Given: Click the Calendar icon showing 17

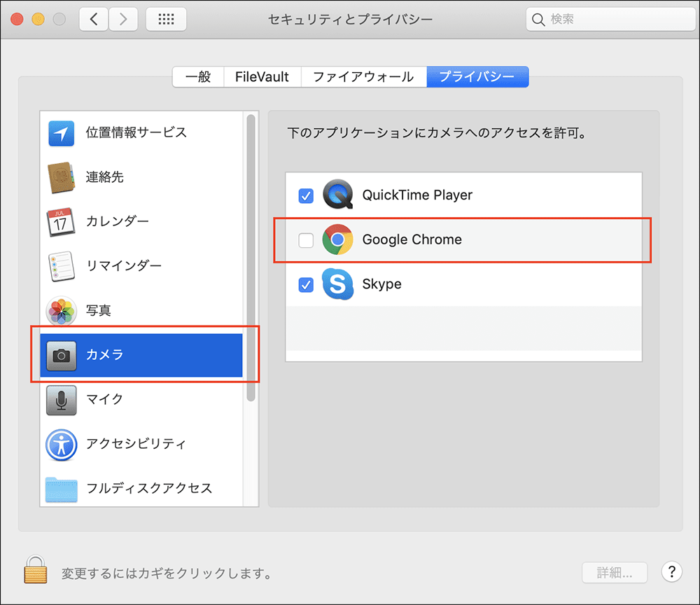Looking at the screenshot, I should (x=61, y=222).
